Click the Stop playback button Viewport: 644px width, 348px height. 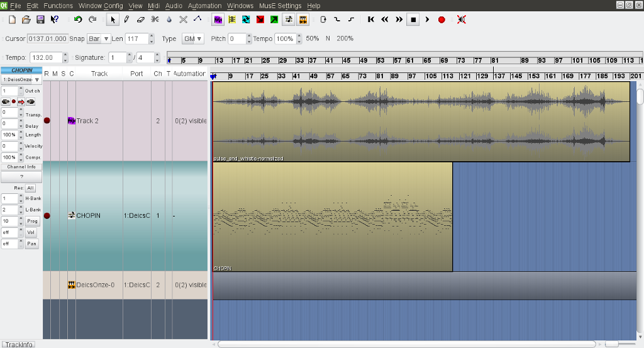[413, 20]
